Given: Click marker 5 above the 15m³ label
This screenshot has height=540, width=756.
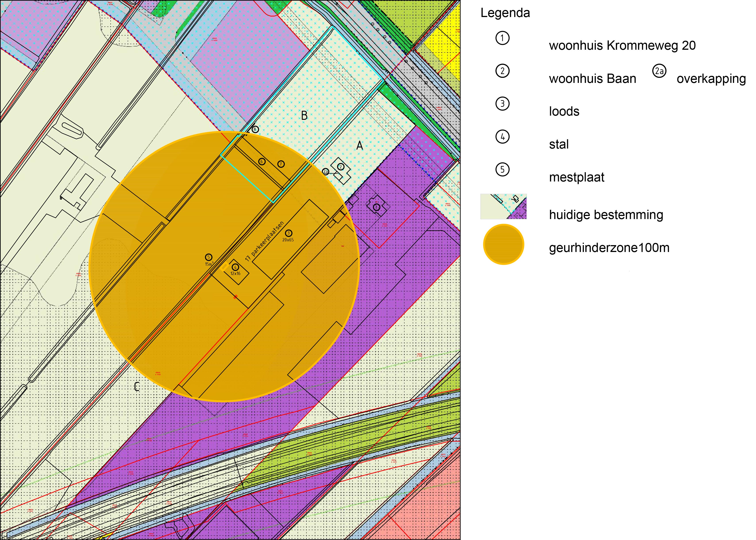Looking at the screenshot, I should pos(209,257).
